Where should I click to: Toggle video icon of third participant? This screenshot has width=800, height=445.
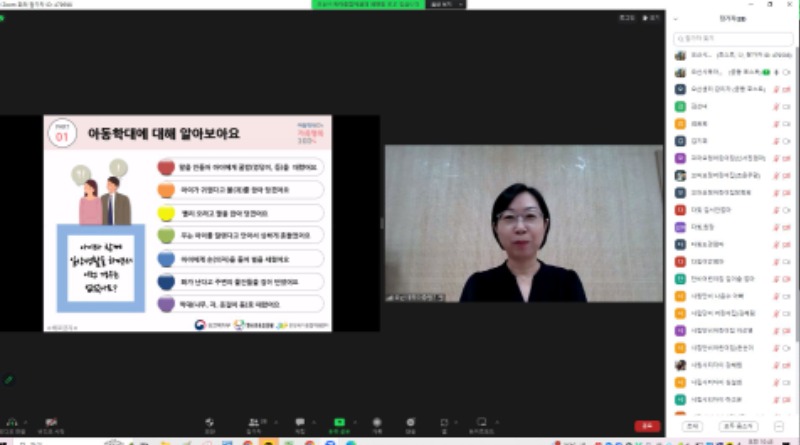click(x=787, y=89)
